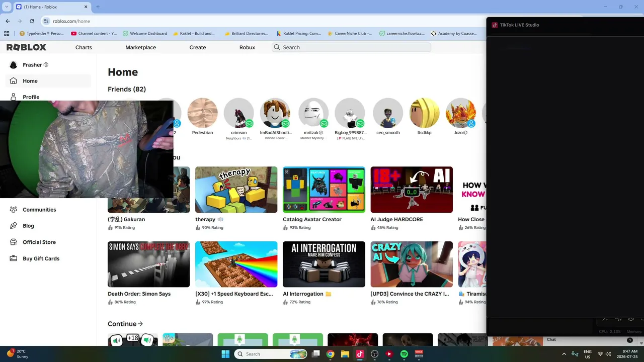Open the Windows Start menu
Viewport: 644px width, 362px height.
(x=225, y=354)
